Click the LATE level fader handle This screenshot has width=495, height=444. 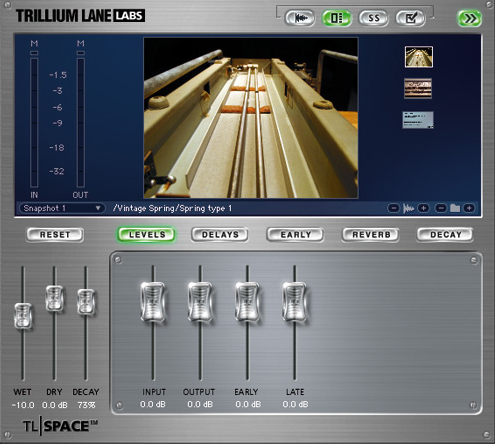[x=295, y=302]
